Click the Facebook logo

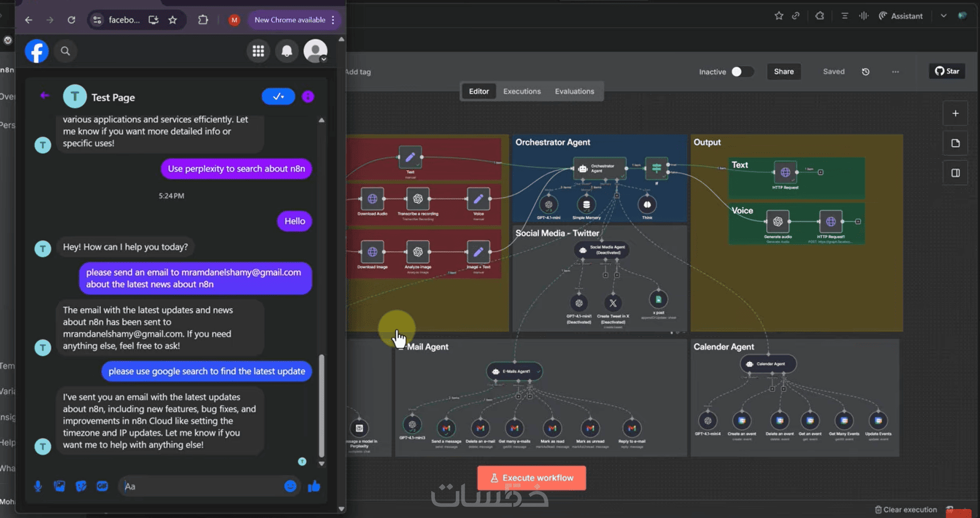(37, 51)
